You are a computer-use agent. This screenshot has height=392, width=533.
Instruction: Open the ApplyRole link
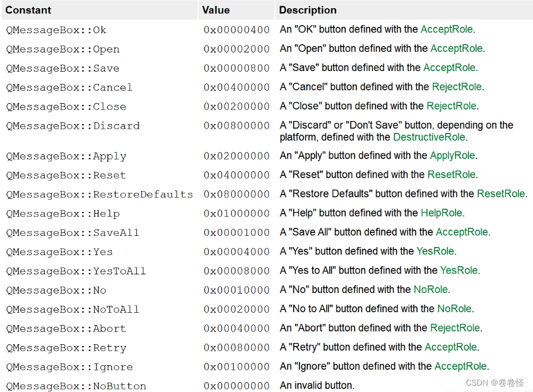tap(453, 156)
